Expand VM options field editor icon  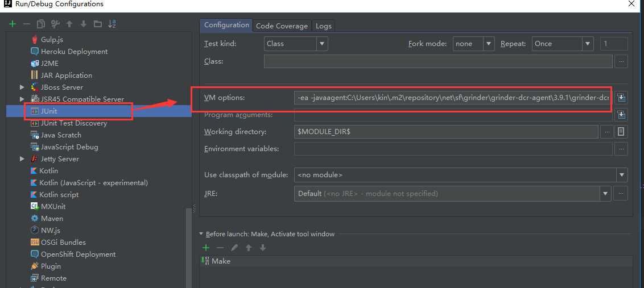(x=621, y=98)
